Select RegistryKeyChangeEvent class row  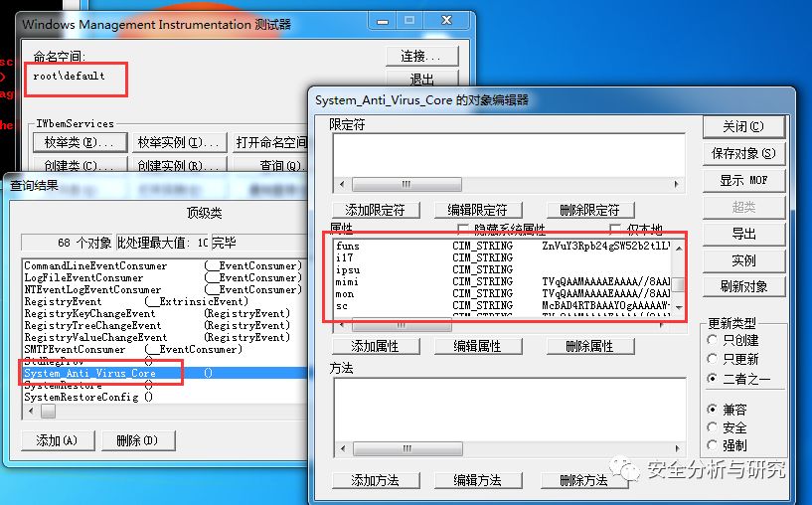(165, 313)
